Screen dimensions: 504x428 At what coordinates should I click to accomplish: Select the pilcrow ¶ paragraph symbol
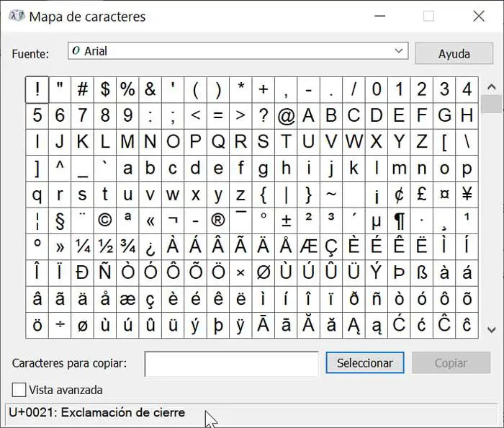[x=399, y=220]
